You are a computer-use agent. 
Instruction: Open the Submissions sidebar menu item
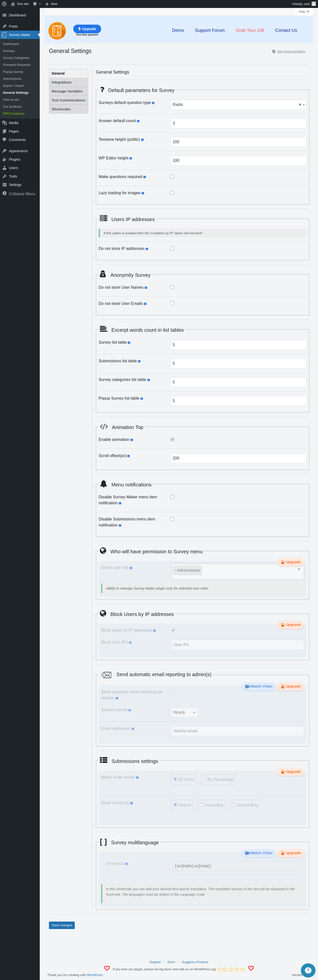(x=12, y=79)
